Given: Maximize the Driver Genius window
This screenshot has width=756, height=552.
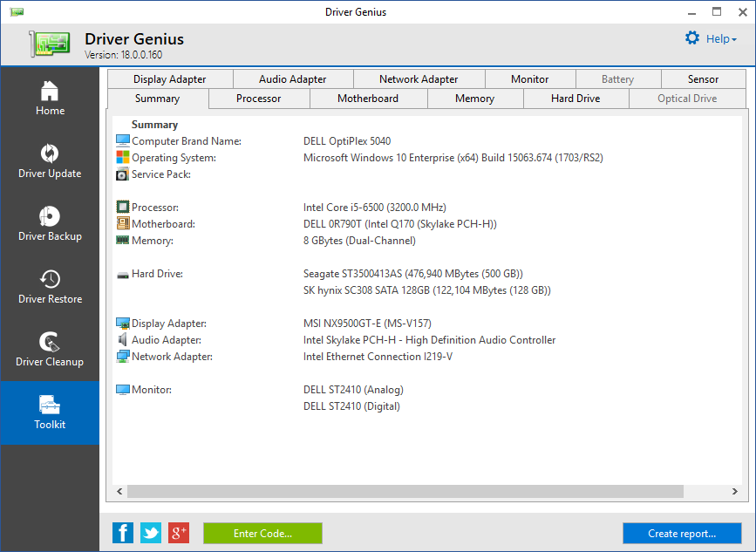Looking at the screenshot, I should click(717, 12).
